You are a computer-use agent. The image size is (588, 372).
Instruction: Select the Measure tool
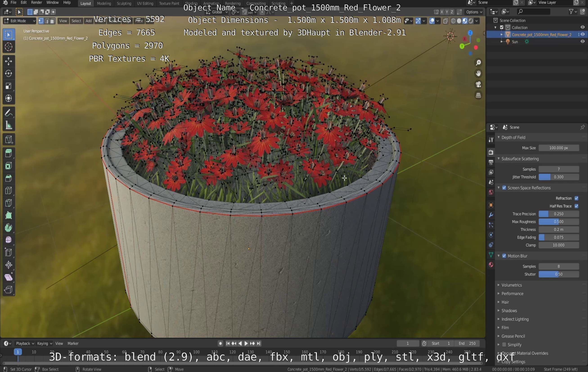(x=9, y=125)
